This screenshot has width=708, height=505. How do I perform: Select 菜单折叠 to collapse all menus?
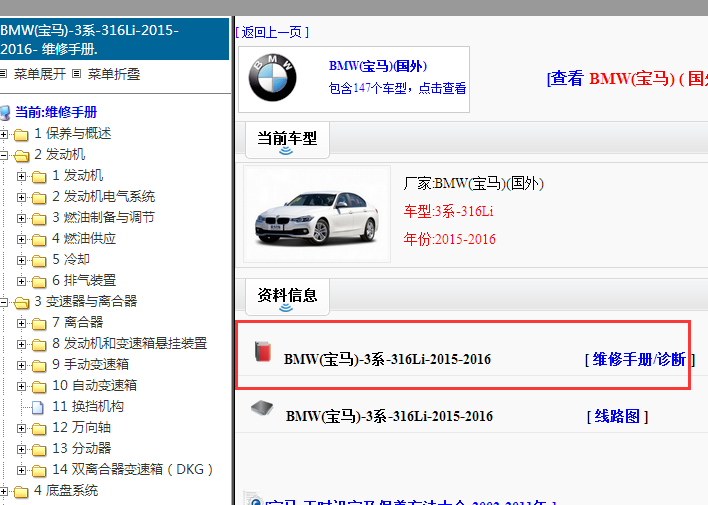pyautogui.click(x=114, y=74)
